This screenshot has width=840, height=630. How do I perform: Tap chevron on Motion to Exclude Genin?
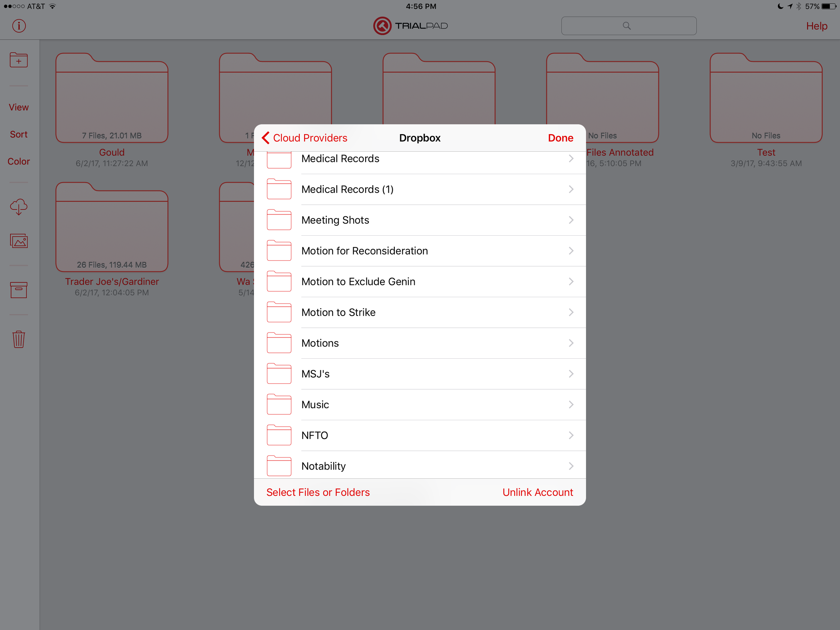click(571, 282)
